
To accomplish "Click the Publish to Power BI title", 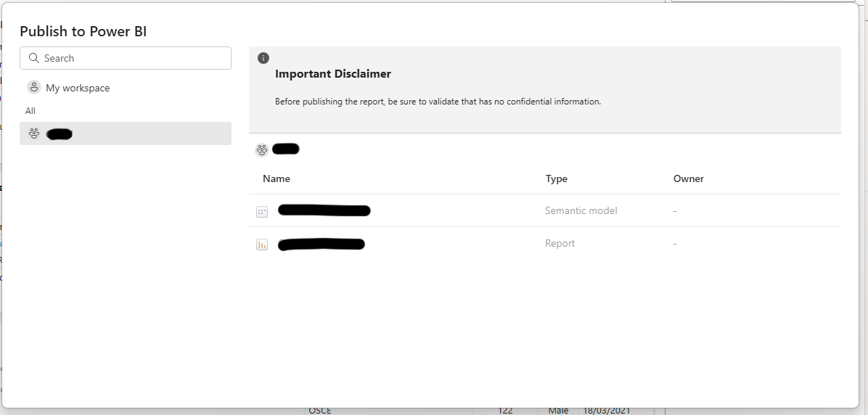I will click(83, 31).
